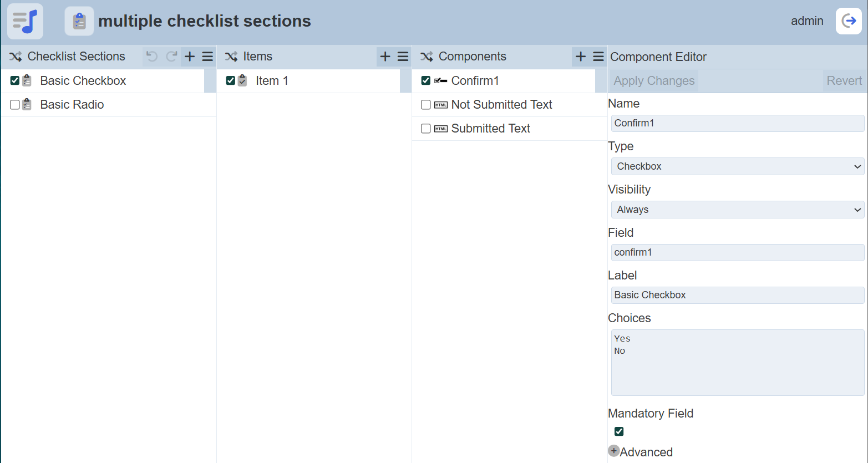Viewport: 868px width, 463px height.
Task: Click the clipboard checklist icon beside title
Action: (79, 21)
